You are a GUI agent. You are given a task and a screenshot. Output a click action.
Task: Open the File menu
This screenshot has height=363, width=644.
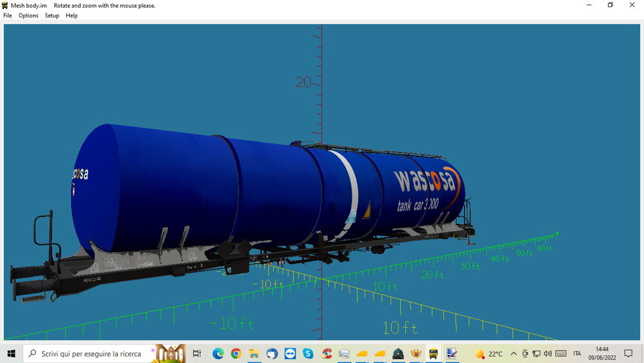[x=7, y=15]
